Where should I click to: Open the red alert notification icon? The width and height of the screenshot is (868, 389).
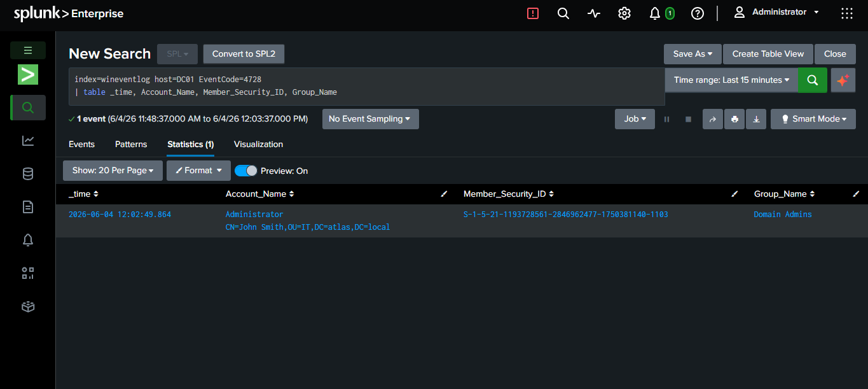[x=533, y=13]
